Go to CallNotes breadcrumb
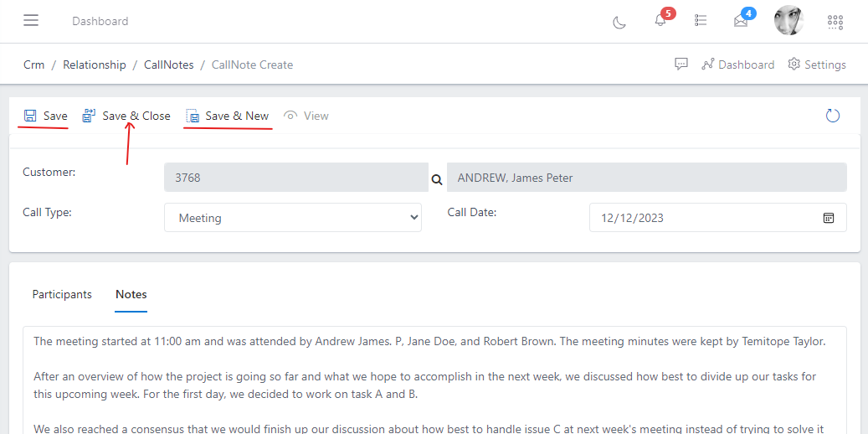This screenshot has height=434, width=868. tap(169, 65)
